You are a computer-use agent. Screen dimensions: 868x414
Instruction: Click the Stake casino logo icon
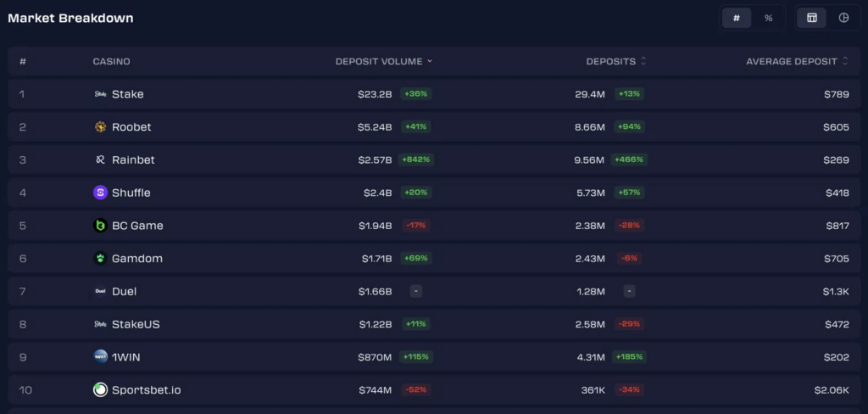tap(100, 94)
